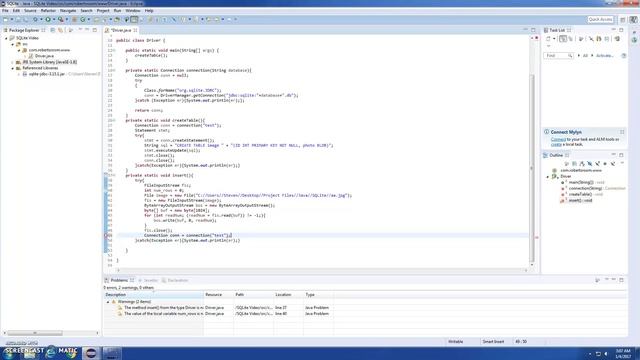Toggle Link with Editor in Package Explorer

click(60, 30)
